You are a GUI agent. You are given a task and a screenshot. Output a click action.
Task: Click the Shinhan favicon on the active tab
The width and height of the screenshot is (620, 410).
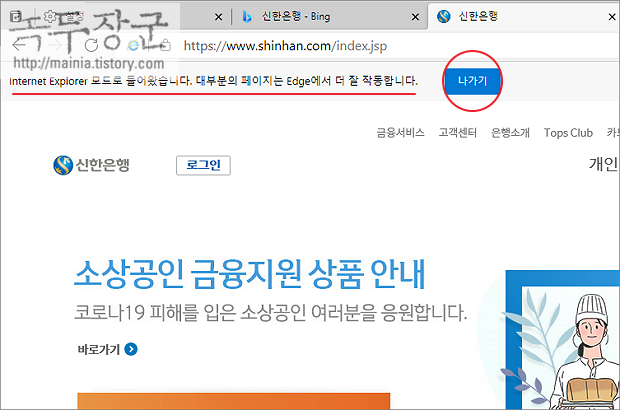click(x=444, y=17)
